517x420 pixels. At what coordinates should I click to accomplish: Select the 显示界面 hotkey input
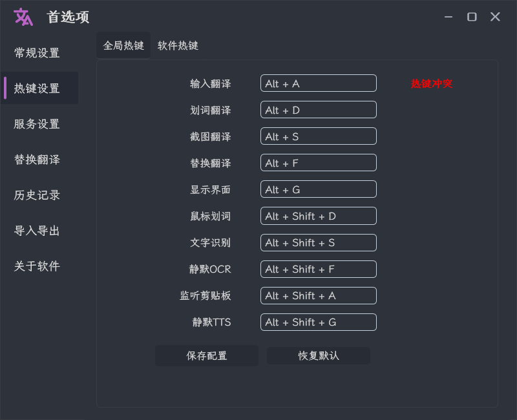tap(319, 189)
